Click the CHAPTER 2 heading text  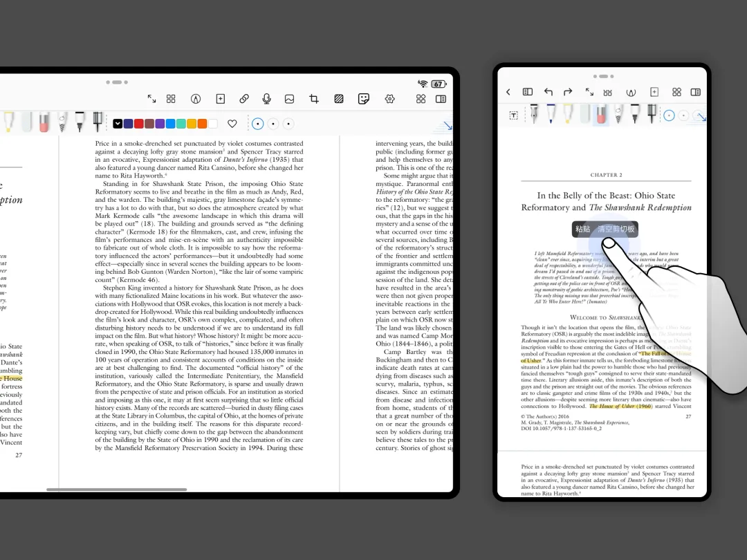[x=606, y=175]
